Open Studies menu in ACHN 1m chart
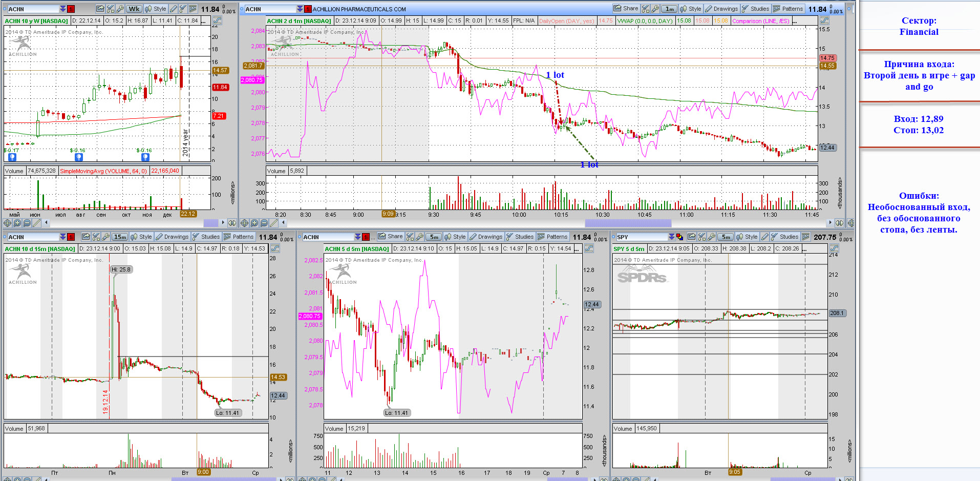This screenshot has height=481, width=980. point(755,9)
